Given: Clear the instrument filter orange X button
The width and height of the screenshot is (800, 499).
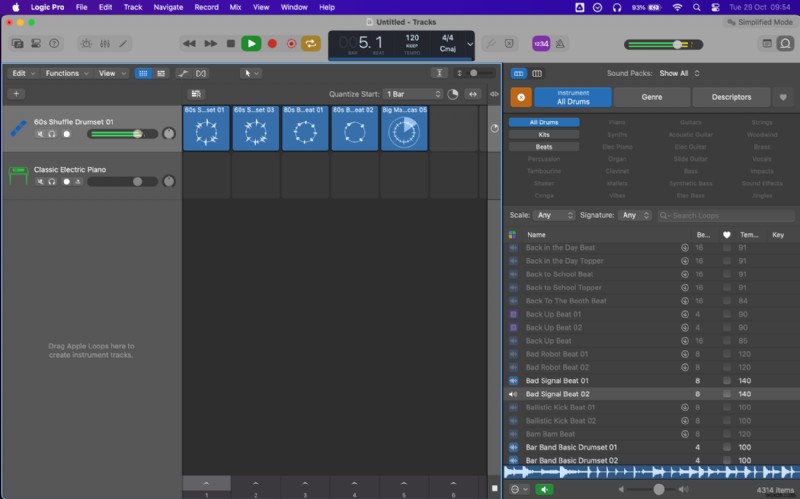Looking at the screenshot, I should (x=521, y=97).
